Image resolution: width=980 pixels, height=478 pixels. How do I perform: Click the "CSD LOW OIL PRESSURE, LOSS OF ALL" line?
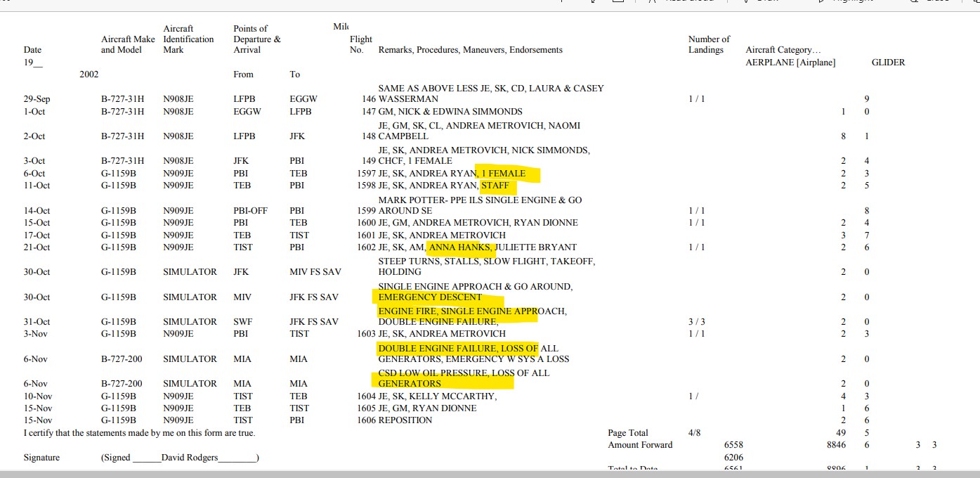click(x=464, y=373)
